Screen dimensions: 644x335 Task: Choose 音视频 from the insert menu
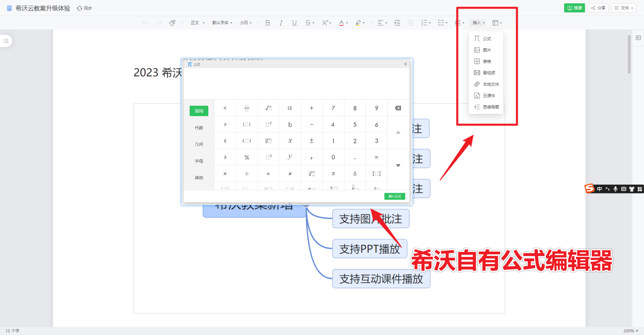486,73
